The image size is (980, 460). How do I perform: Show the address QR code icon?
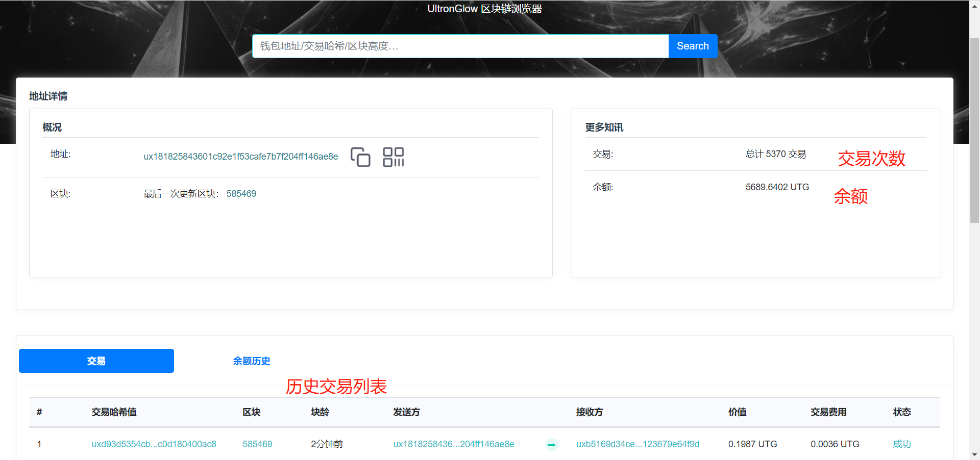(x=394, y=157)
